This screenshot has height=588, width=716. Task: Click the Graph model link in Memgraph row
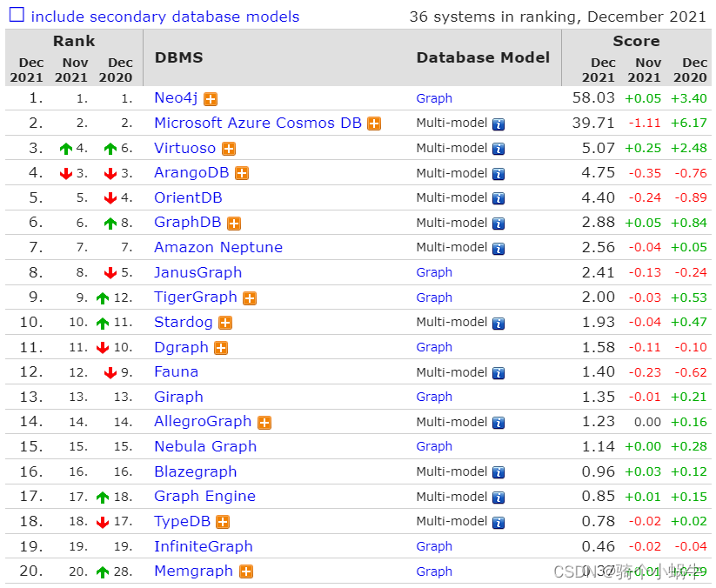(x=434, y=571)
